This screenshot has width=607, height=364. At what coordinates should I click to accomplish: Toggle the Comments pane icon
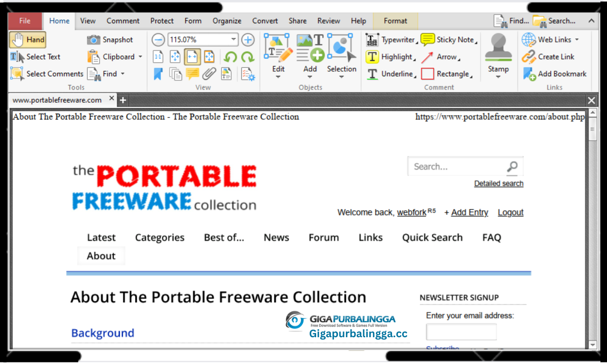(x=192, y=74)
